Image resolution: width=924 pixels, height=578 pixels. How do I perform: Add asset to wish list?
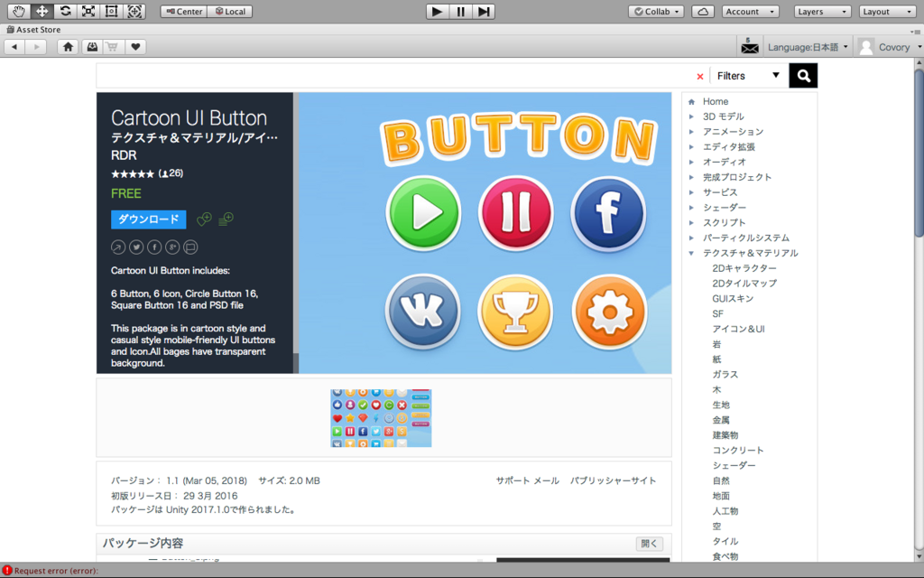pyautogui.click(x=204, y=219)
